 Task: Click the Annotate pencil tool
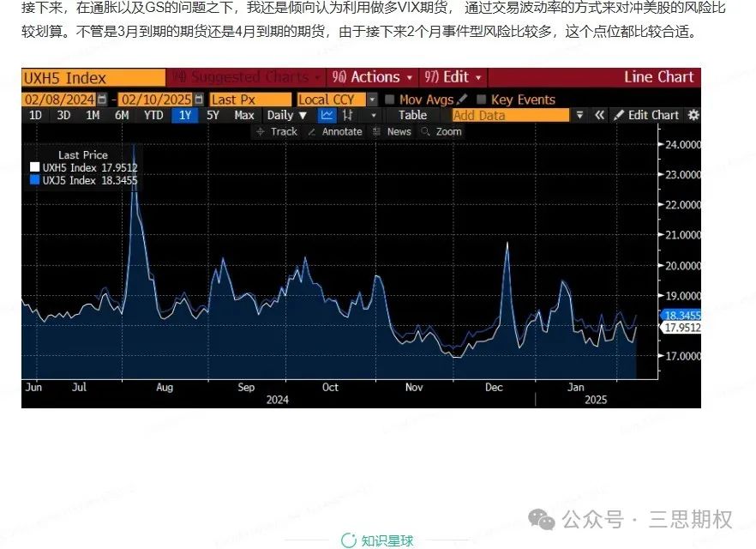coord(334,132)
